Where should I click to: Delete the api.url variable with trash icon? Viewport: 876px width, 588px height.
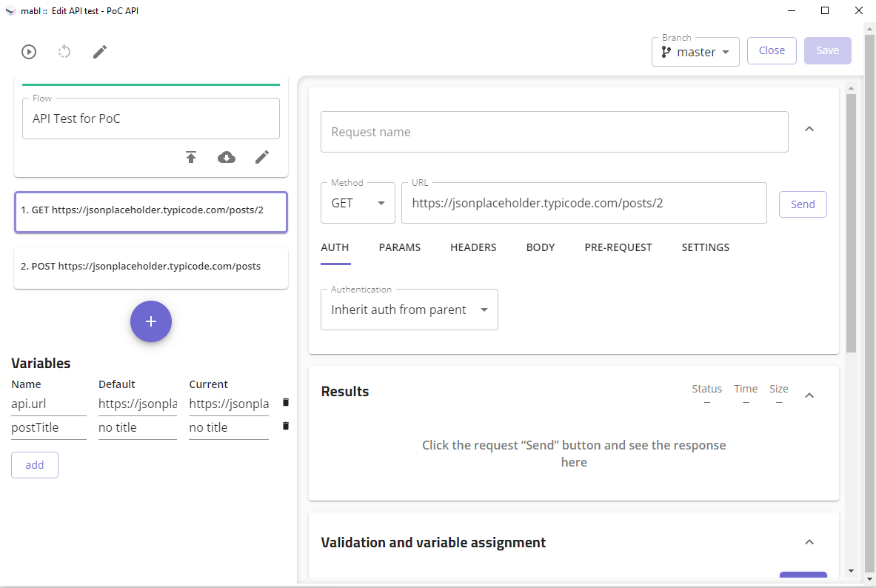pos(286,402)
